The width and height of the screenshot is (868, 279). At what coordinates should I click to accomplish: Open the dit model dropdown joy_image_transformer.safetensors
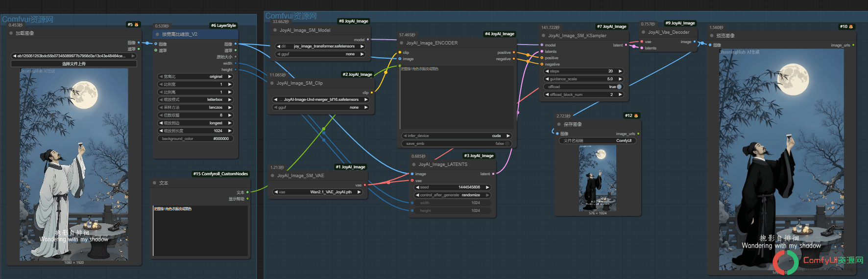click(x=320, y=46)
